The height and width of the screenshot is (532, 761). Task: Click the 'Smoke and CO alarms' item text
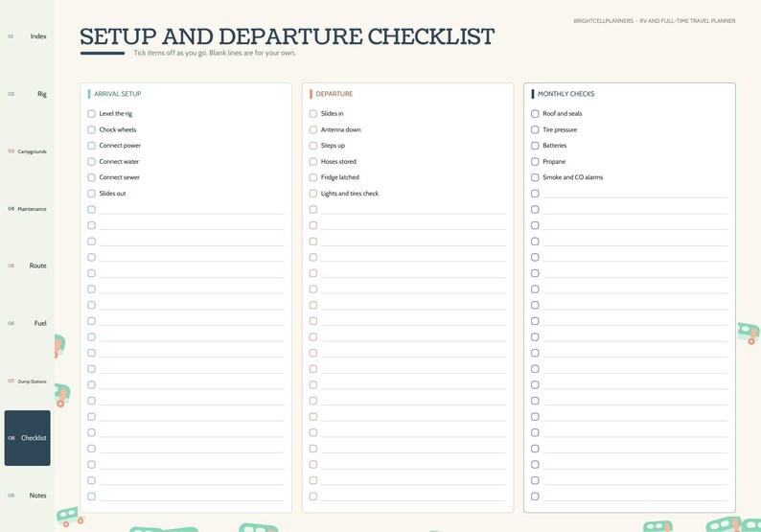[573, 177]
